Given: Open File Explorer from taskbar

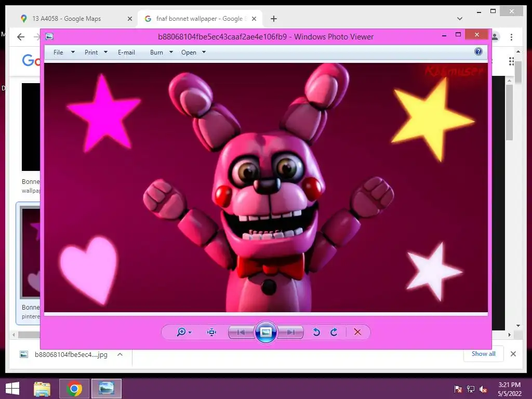Looking at the screenshot, I should point(43,389).
